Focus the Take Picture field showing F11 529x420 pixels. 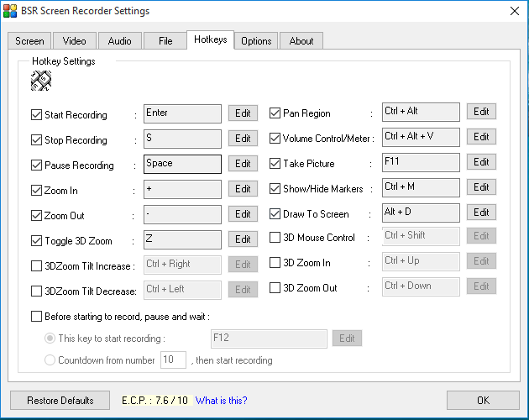[421, 162]
